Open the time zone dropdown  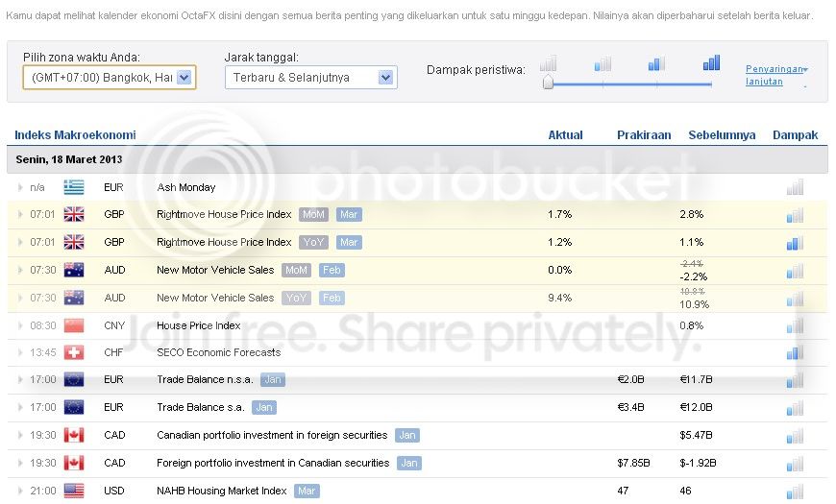110,77
